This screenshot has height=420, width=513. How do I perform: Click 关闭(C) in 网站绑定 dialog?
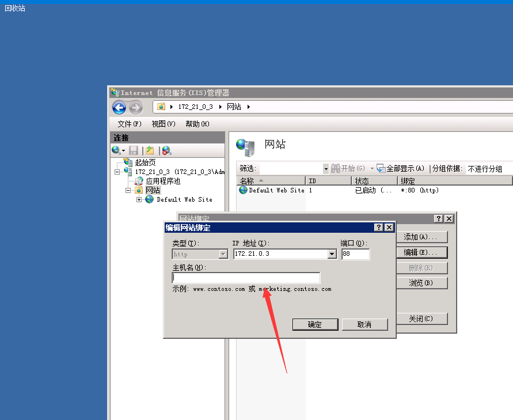pos(421,319)
